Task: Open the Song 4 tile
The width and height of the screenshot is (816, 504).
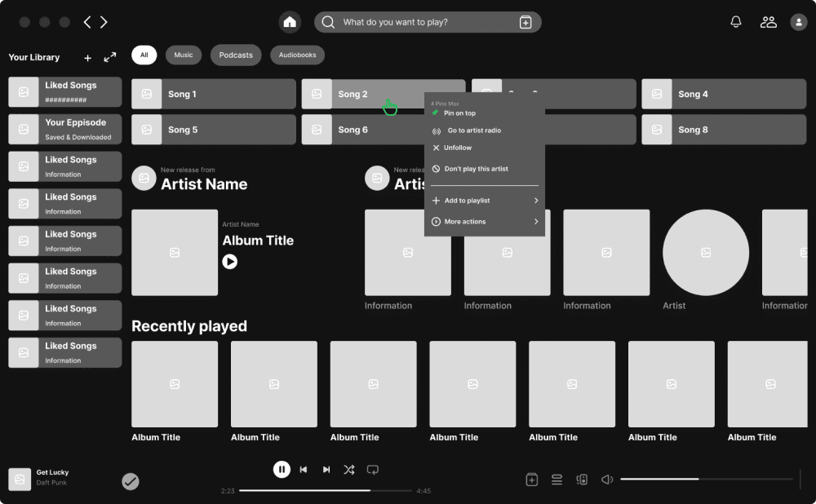Action: (x=723, y=94)
